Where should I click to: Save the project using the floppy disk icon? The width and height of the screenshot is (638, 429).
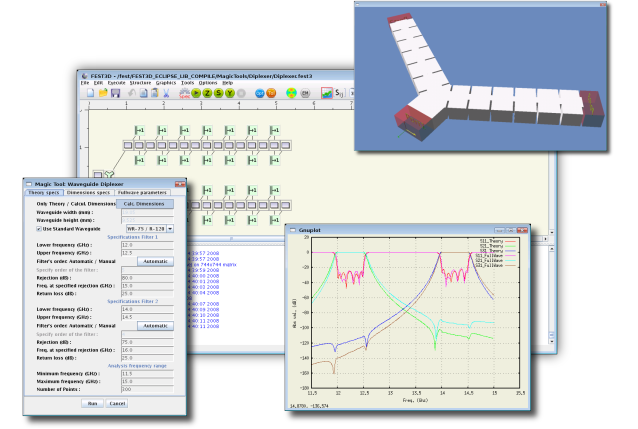pos(116,93)
